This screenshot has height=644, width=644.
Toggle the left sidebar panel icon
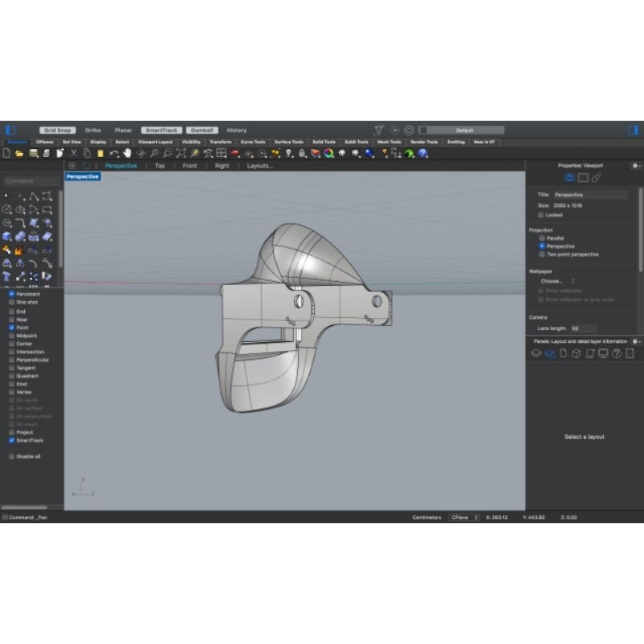10,130
